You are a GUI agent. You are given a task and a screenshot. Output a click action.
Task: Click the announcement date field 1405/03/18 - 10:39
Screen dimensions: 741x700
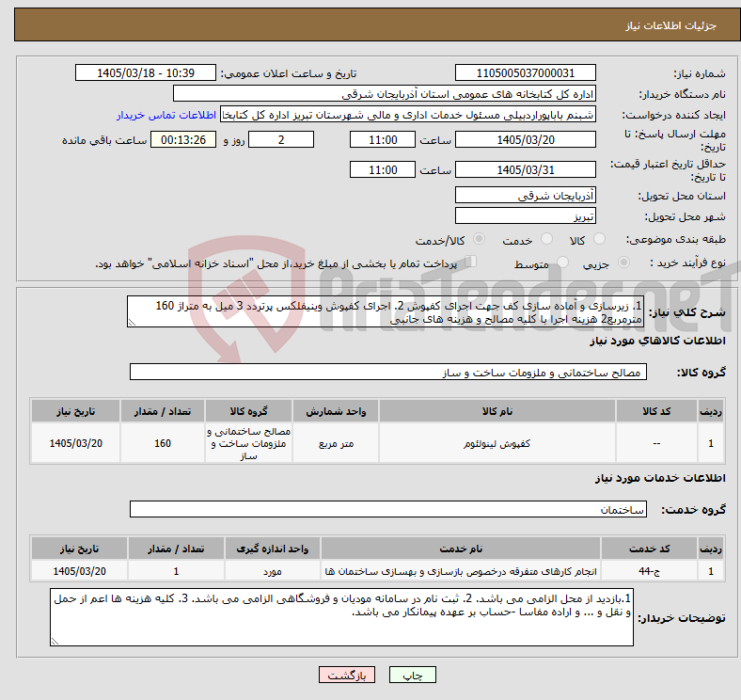pyautogui.click(x=146, y=73)
